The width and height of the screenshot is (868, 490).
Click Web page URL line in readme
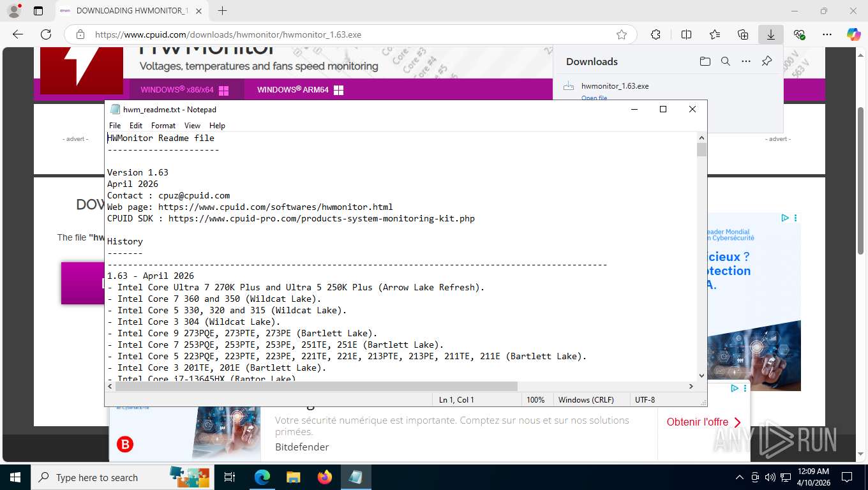pyautogui.click(x=250, y=207)
